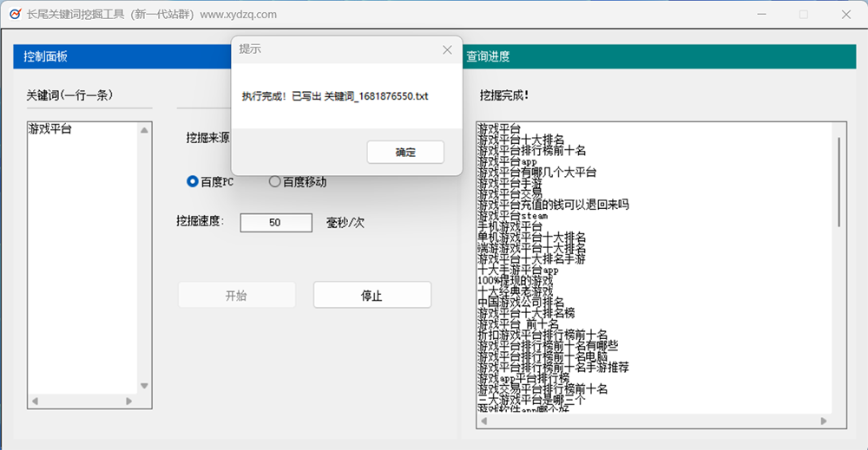Click the keyword box scroll left arrow
The height and width of the screenshot is (450, 868).
click(35, 401)
